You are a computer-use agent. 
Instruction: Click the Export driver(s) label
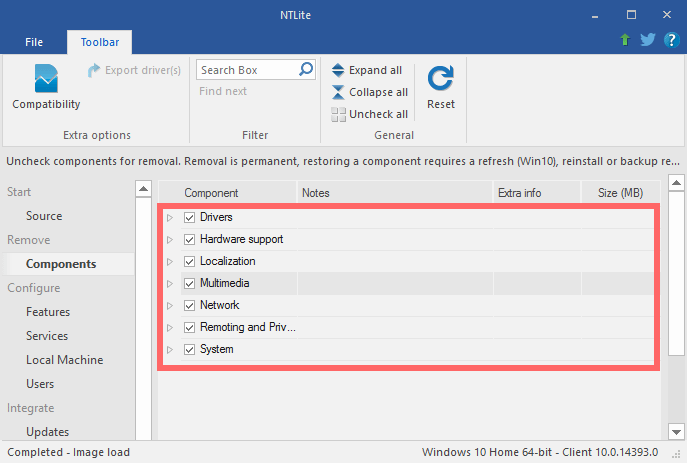point(143,70)
